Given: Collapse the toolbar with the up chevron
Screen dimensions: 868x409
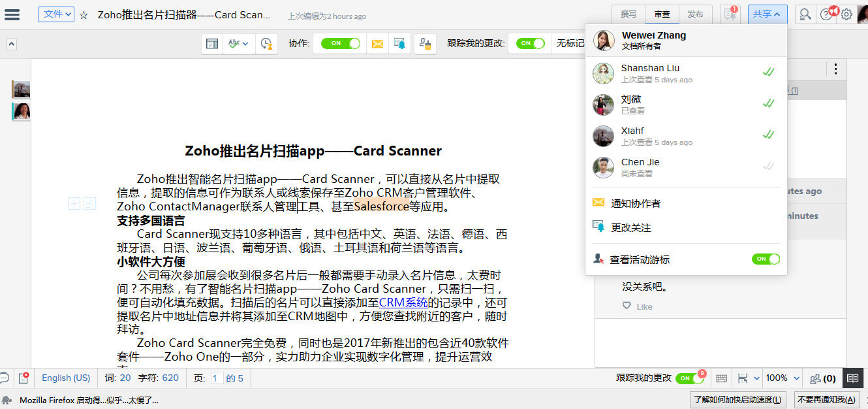Looking at the screenshot, I should [x=12, y=44].
